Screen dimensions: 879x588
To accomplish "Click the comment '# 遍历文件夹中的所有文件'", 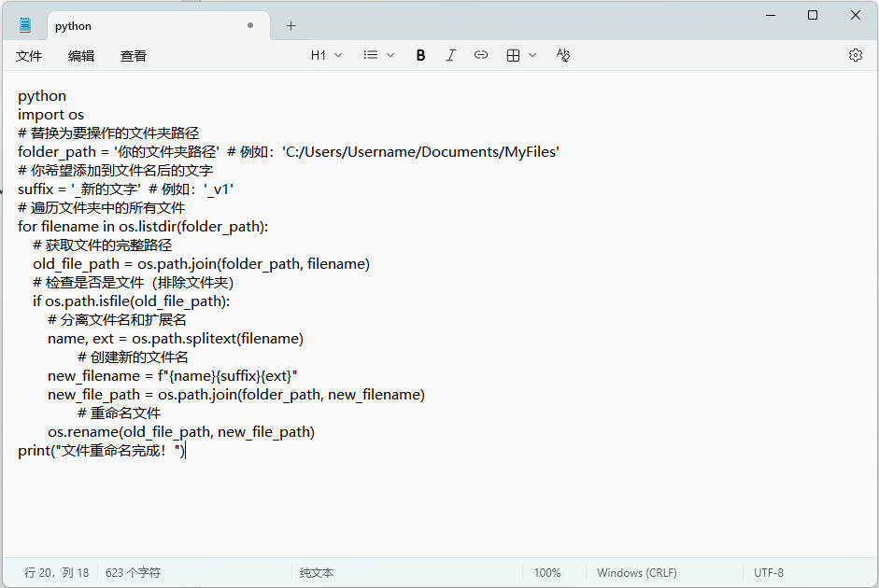I will point(102,208).
